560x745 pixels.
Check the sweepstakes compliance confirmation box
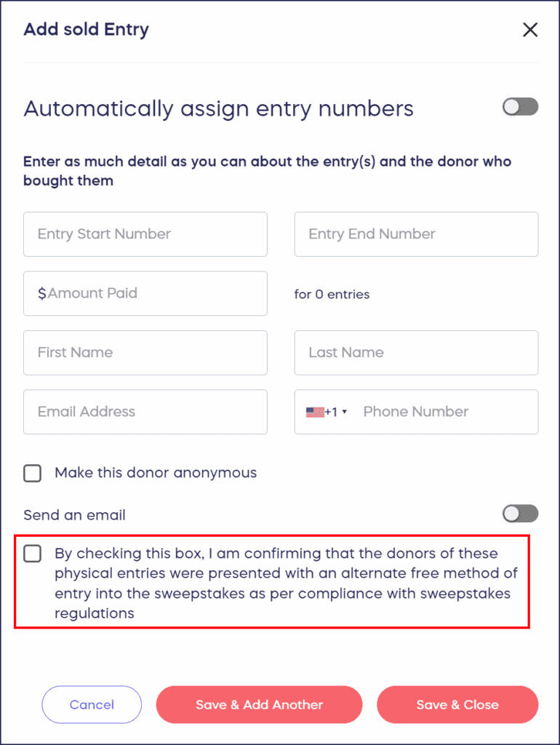(33, 554)
